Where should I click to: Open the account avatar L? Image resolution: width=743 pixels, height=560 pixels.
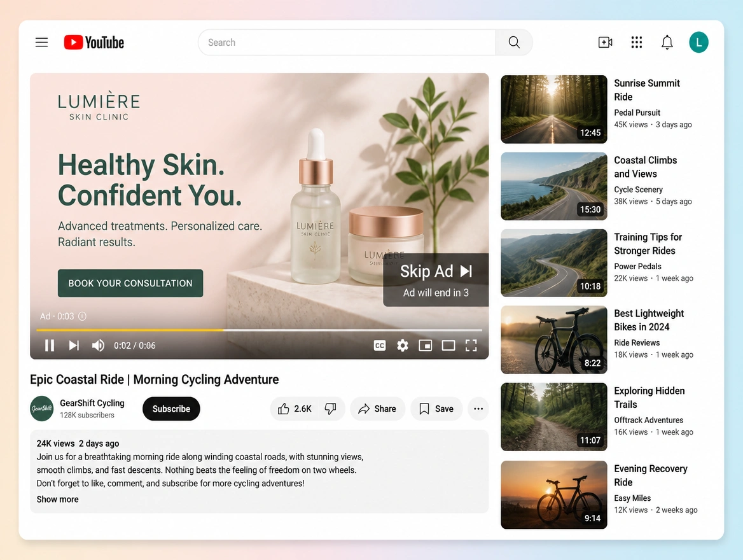[x=698, y=42]
